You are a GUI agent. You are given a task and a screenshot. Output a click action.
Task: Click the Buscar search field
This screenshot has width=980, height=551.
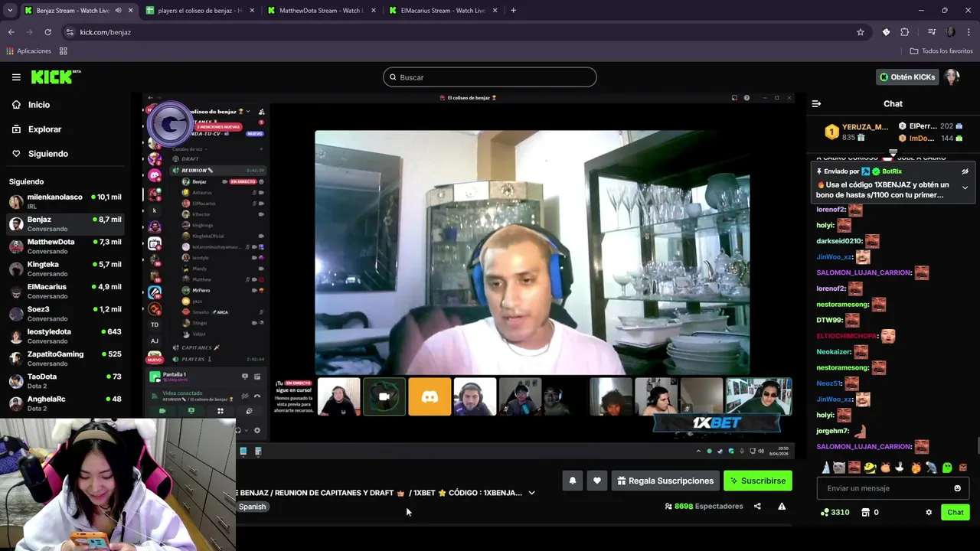tap(490, 77)
